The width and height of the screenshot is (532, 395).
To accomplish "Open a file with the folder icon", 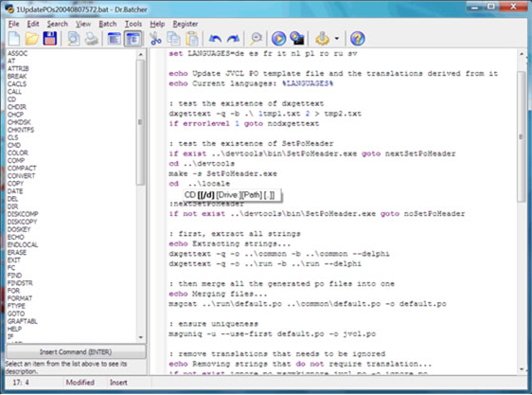I will pos(31,39).
